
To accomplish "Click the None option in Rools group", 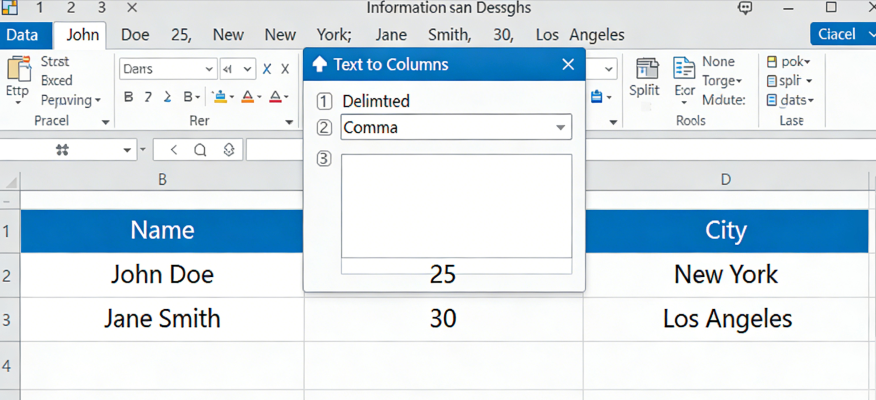I will point(718,61).
